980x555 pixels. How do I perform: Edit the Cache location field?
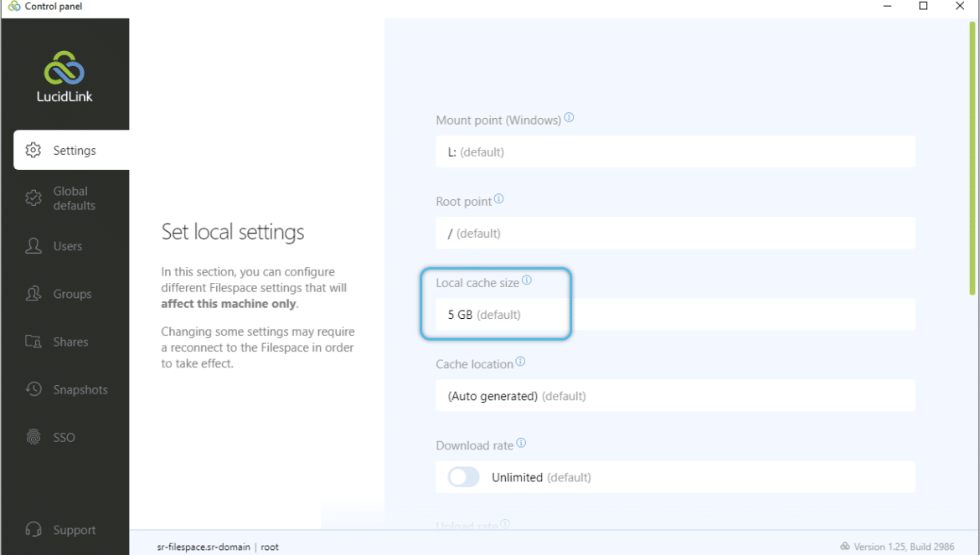675,396
